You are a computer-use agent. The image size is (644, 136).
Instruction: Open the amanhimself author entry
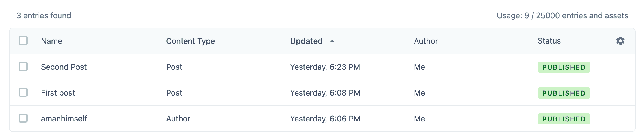(x=64, y=119)
